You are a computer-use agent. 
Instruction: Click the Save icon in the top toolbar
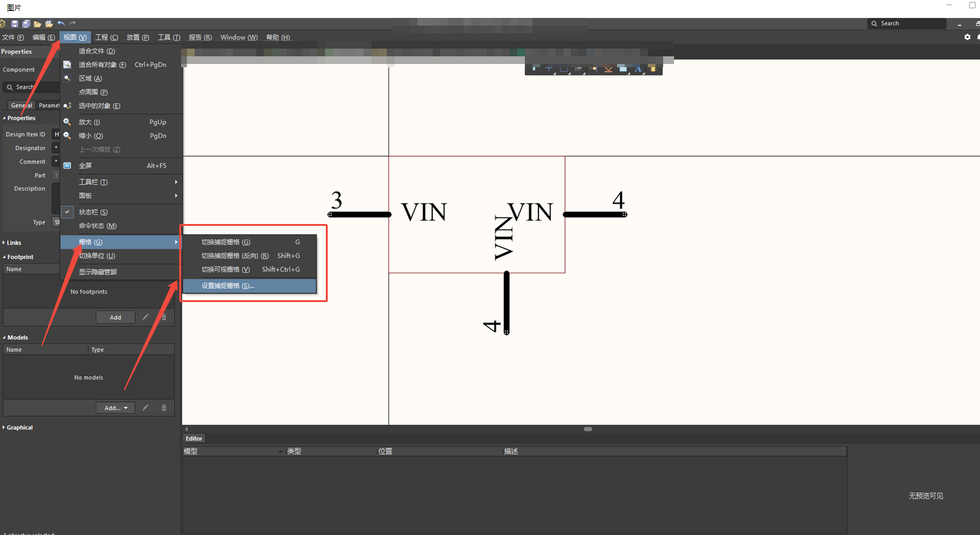(x=15, y=24)
